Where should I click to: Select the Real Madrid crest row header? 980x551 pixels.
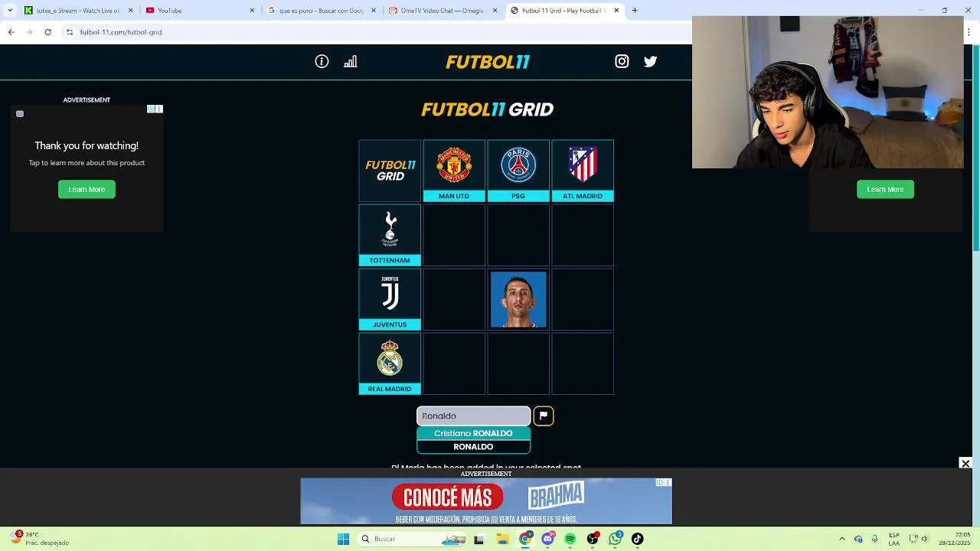pyautogui.click(x=390, y=363)
